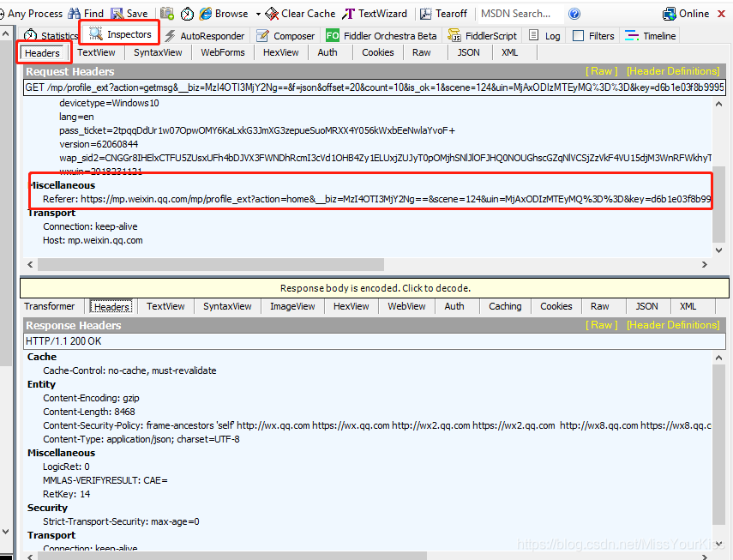Viewport: 733px width, 560px height.
Task: Select the response Auth tab
Action: point(454,306)
